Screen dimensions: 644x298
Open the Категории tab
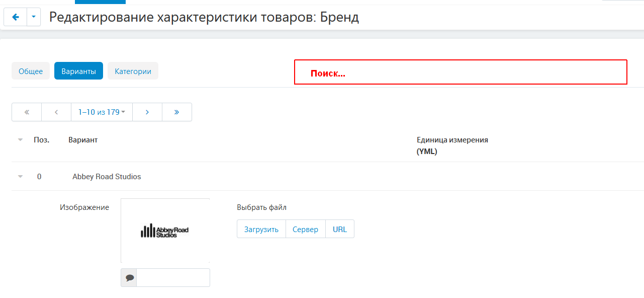pyautogui.click(x=133, y=71)
